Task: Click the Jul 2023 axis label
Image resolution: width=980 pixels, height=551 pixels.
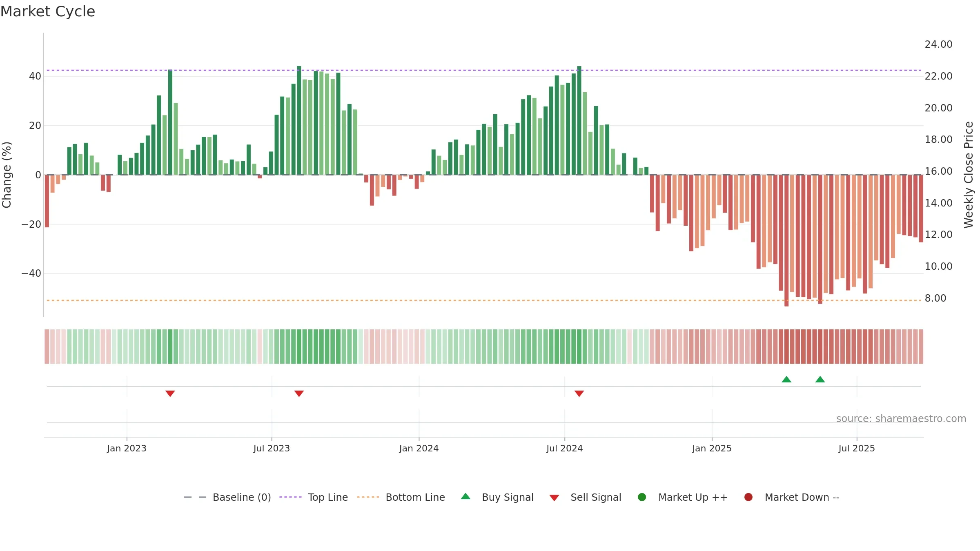Action: click(272, 448)
